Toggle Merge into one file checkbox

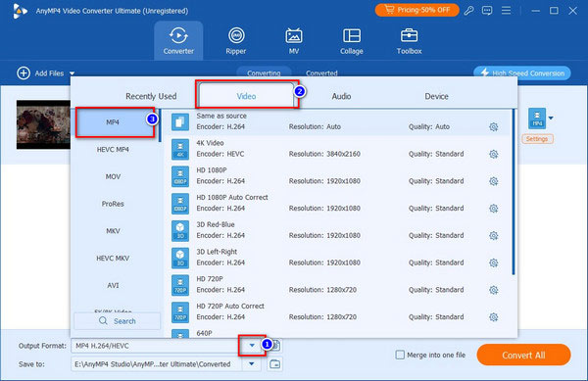click(400, 355)
